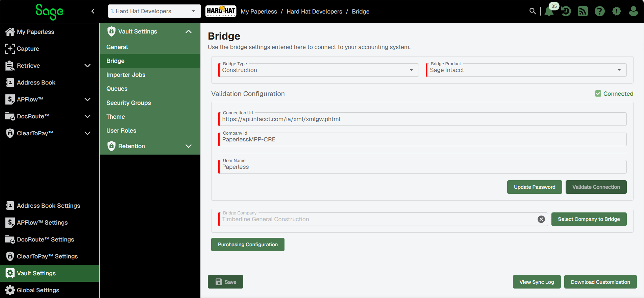
Task: Click the alert gear badge icon
Action: pos(617,11)
